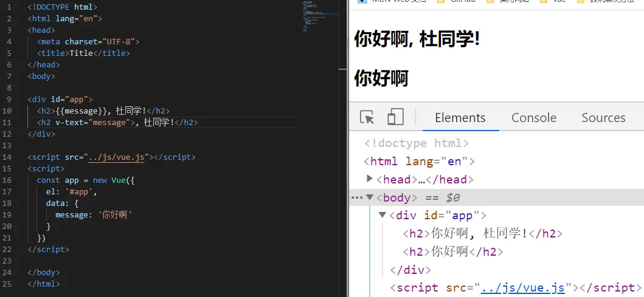Viewport: 644px width, 297px height.
Task: Select the html lang="en" row in DevTools
Action: (419, 161)
